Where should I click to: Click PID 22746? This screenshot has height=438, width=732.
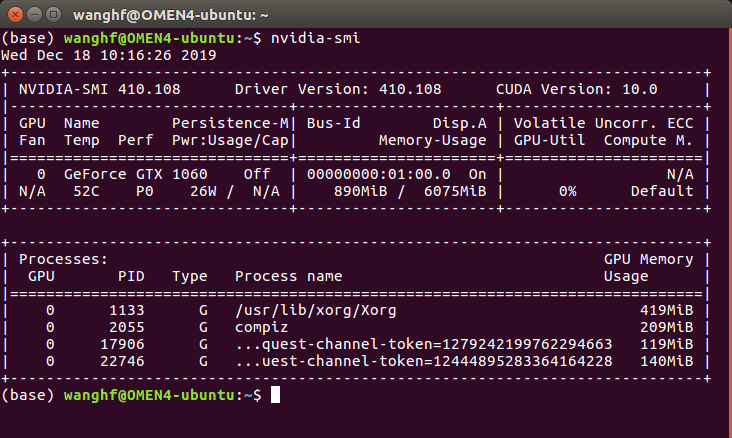click(x=122, y=361)
